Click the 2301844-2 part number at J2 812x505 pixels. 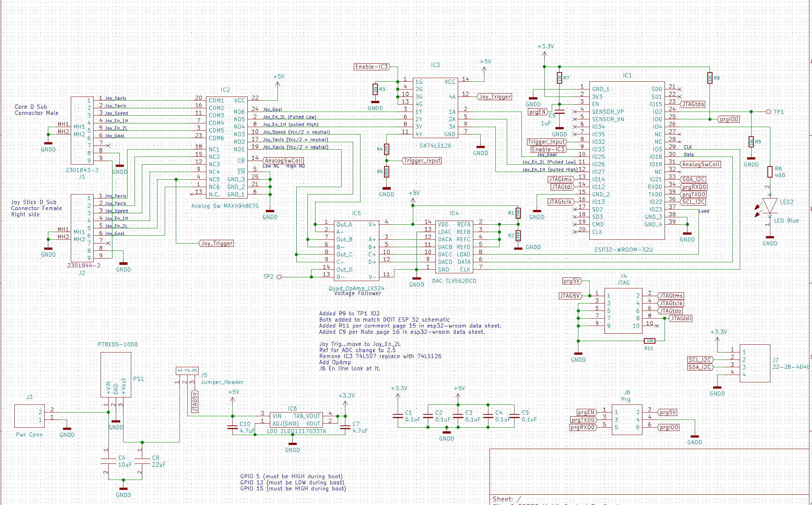[x=84, y=265]
